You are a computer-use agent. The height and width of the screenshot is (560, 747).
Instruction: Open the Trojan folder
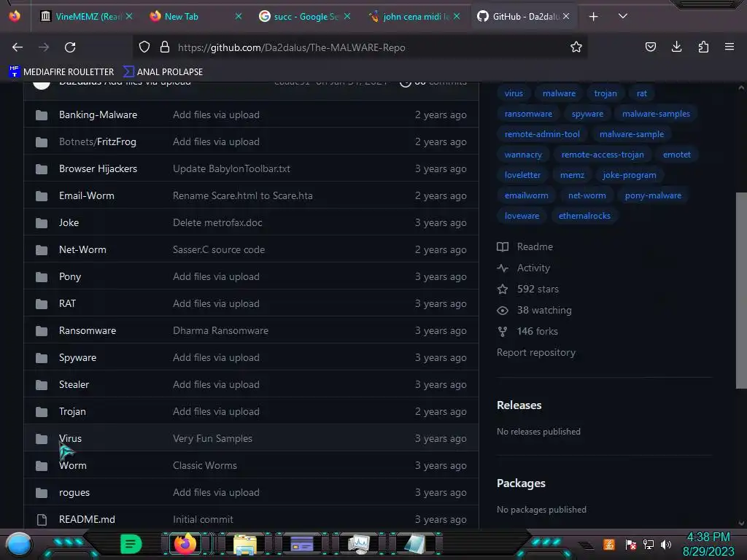72,411
